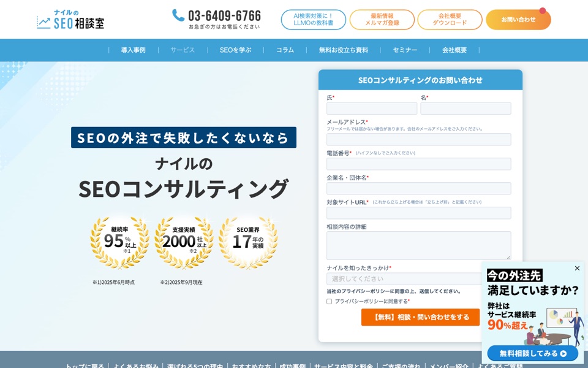The width and height of the screenshot is (588, 368).
Task: Click the 相談内容の詳細 textarea
Action: (x=419, y=245)
